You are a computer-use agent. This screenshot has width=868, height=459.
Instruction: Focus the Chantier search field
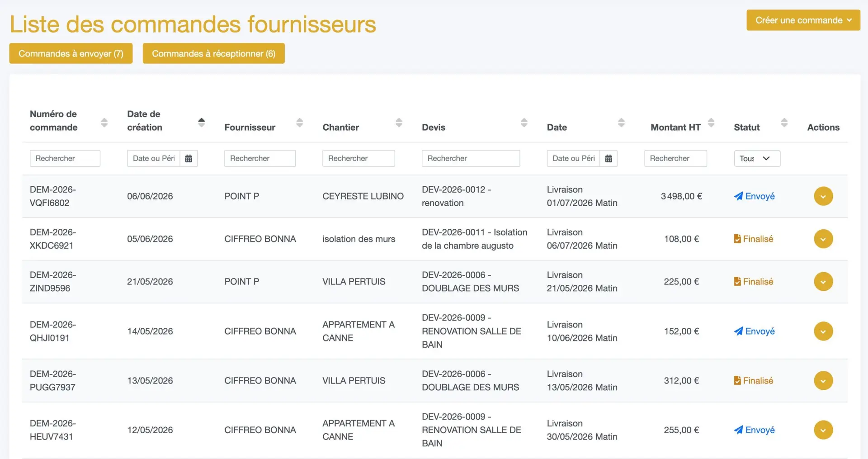click(x=359, y=158)
